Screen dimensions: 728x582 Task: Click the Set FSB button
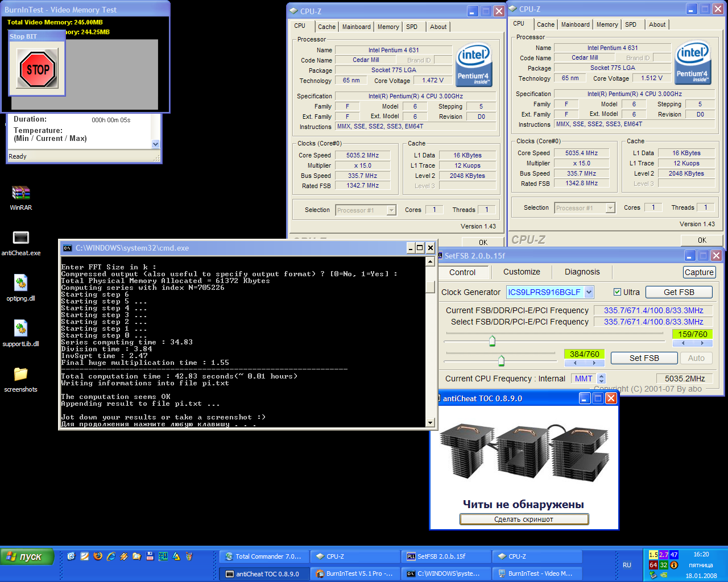(644, 358)
